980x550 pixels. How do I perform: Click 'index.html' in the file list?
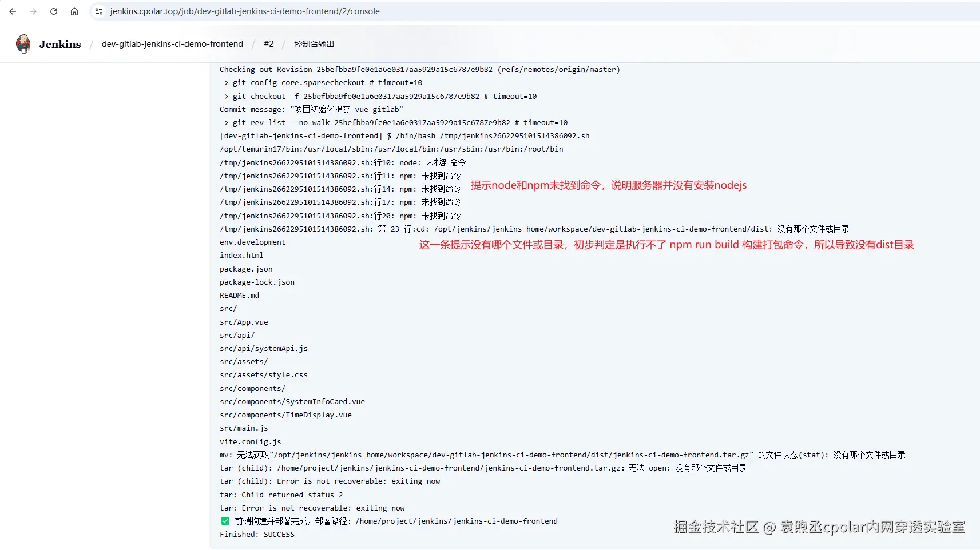coord(241,256)
